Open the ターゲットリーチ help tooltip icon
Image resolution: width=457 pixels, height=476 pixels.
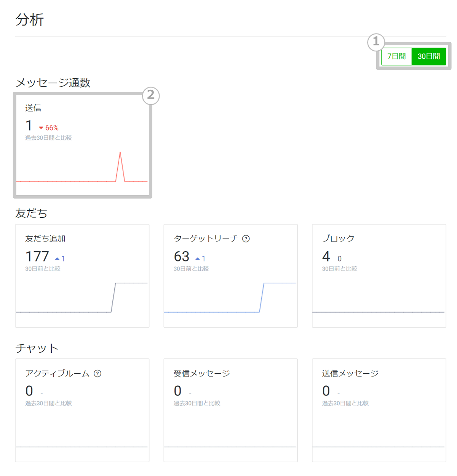coord(246,239)
